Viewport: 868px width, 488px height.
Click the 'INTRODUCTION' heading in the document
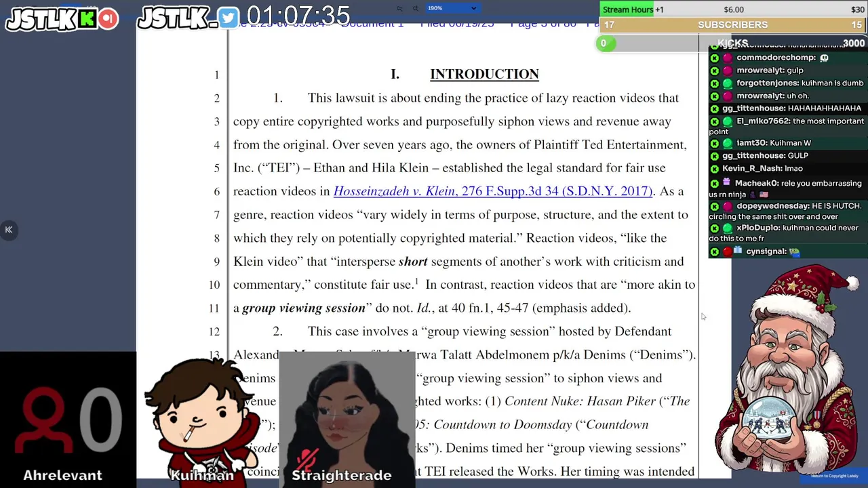click(484, 75)
